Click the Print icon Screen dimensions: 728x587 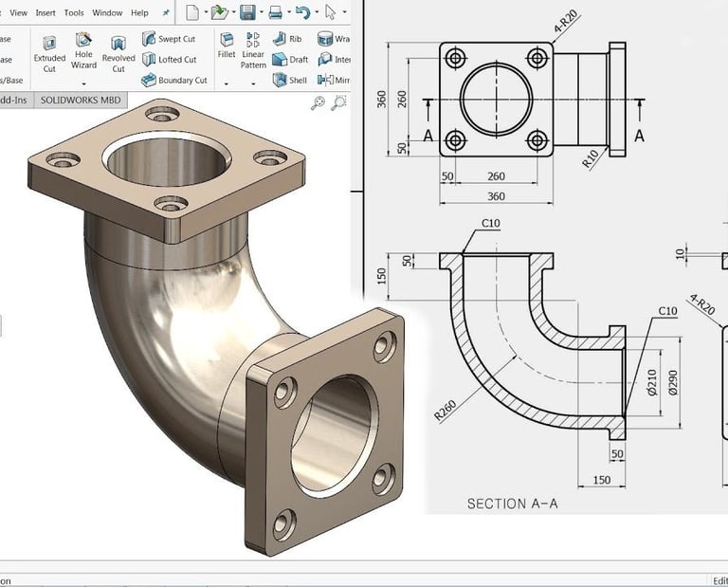pyautogui.click(x=275, y=12)
